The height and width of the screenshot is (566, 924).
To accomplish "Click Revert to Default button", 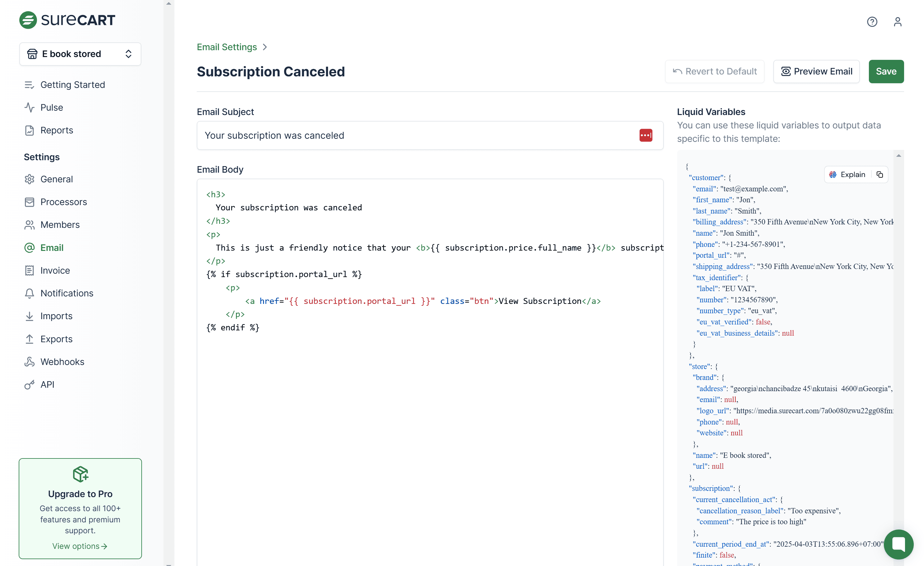I will click(x=715, y=71).
